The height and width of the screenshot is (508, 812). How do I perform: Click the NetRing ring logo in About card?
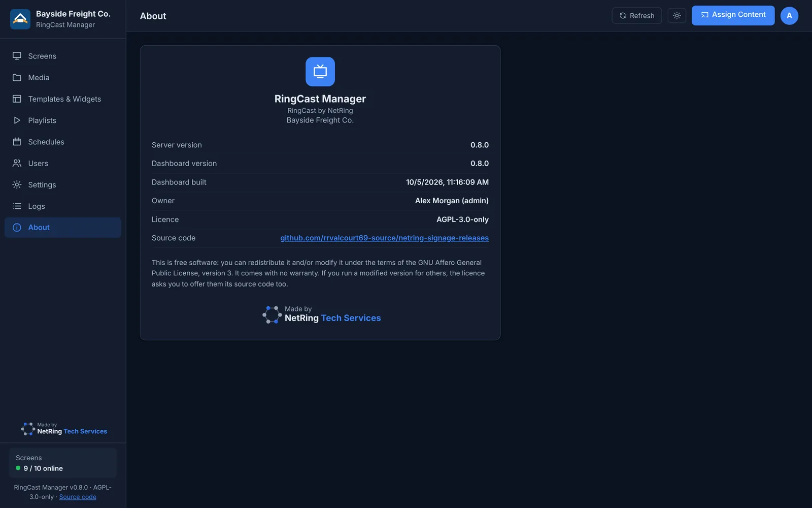tap(272, 314)
